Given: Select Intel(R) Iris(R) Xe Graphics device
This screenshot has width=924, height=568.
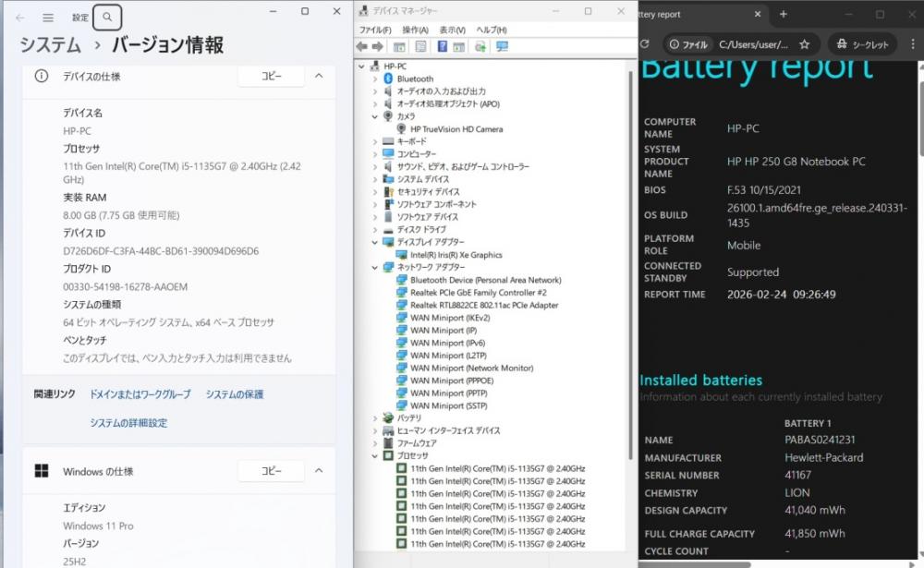Looking at the screenshot, I should (x=456, y=255).
